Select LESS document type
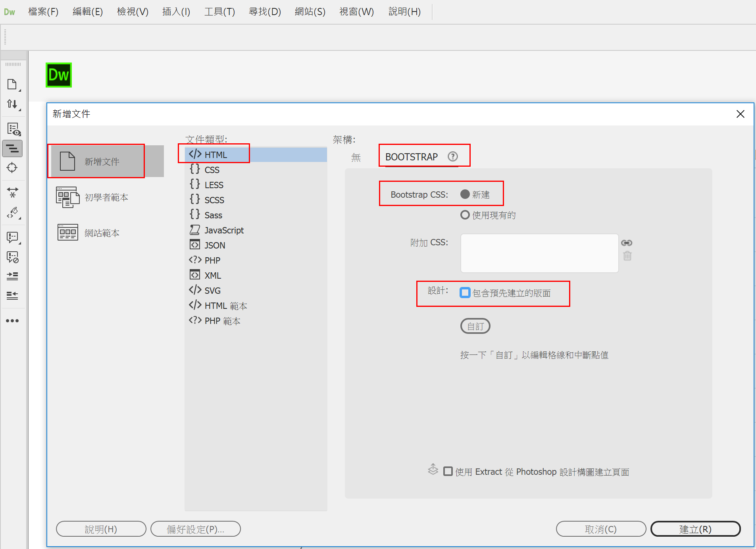Viewport: 756px width, 549px height. 256,185
